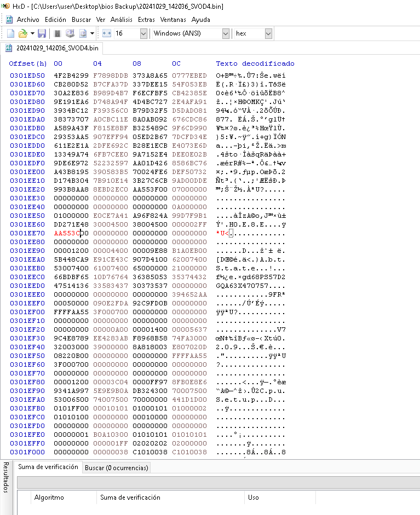Click hex group FFFFAA55 in row 0301EF00

pos(71,312)
